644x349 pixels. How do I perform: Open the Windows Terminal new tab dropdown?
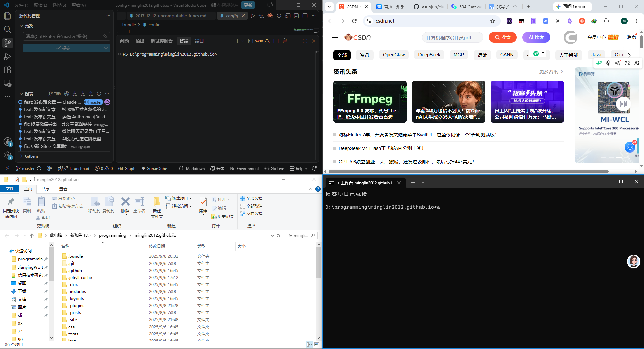[423, 183]
